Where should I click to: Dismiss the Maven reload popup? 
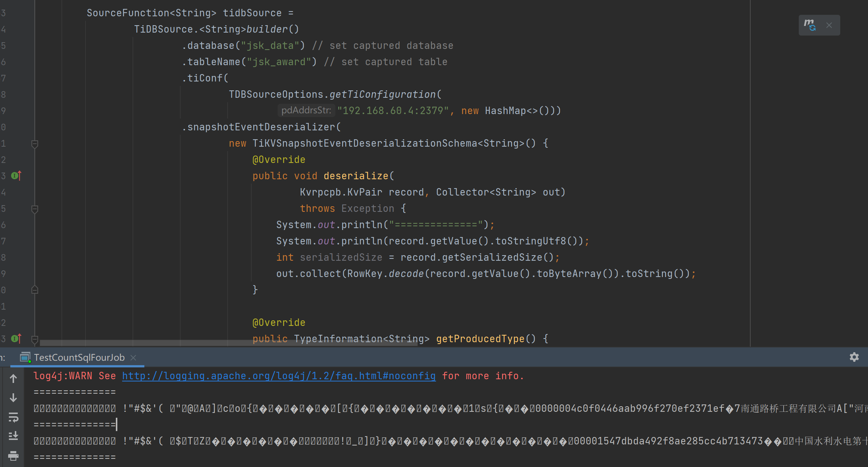coord(829,25)
